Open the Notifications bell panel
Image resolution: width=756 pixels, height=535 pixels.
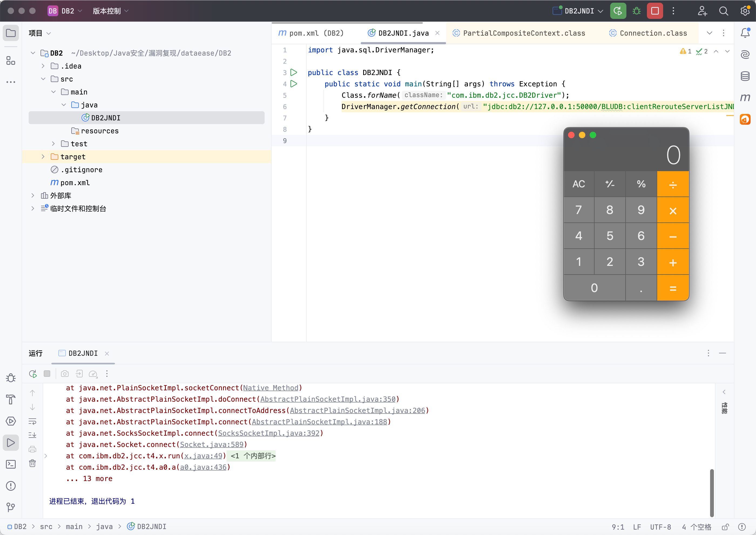click(x=745, y=33)
